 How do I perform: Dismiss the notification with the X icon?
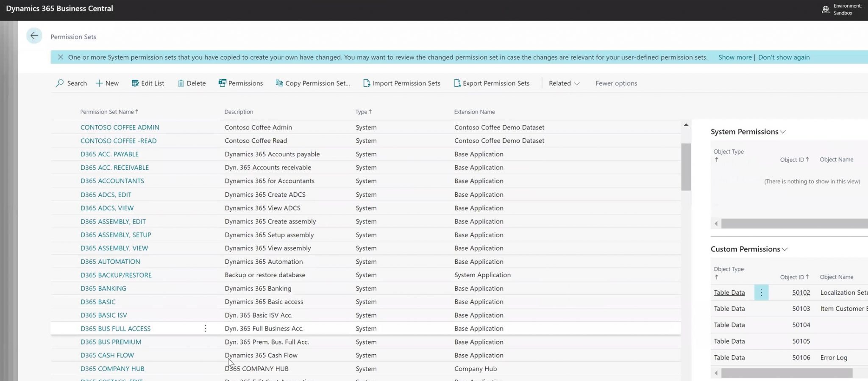60,57
